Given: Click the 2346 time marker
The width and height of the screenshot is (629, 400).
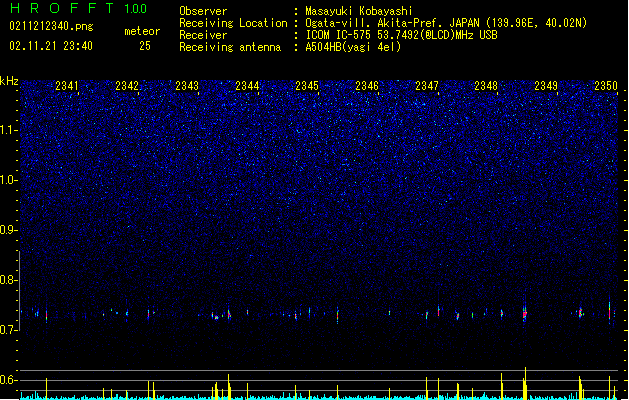Looking at the screenshot, I should 367,86.
